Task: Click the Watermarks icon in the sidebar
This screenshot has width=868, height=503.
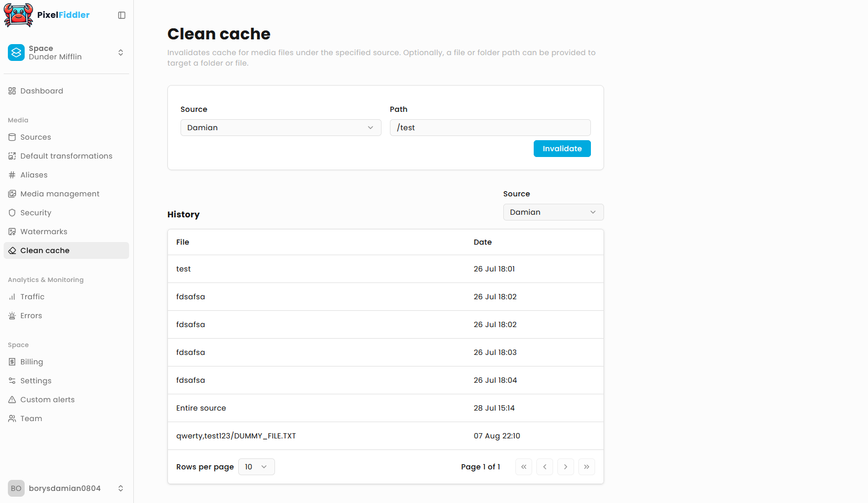Action: point(12,232)
